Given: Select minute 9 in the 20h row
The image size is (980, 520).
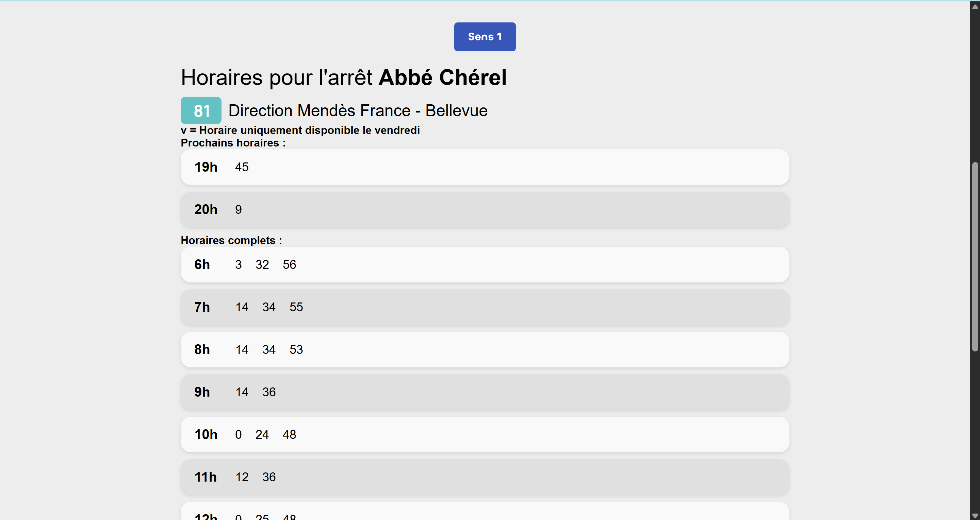Looking at the screenshot, I should click(x=238, y=209).
